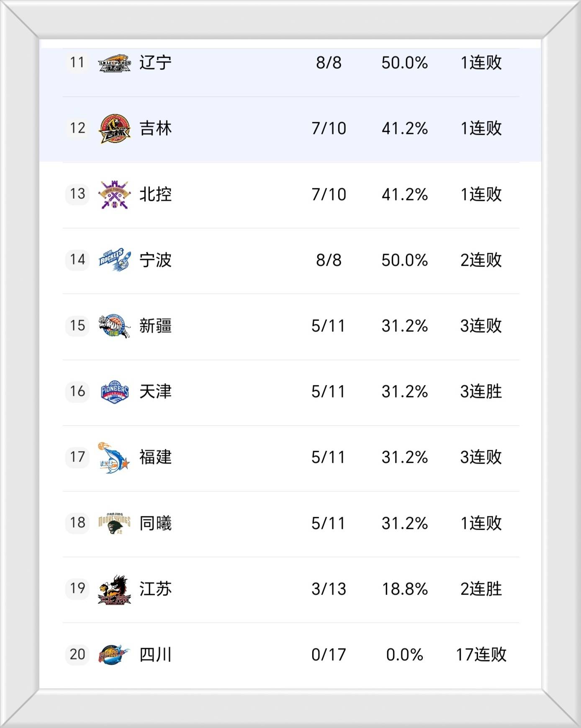This screenshot has height=728, width=581.
Task: Click the Liaoning Leopards team logo
Action: coord(114,63)
